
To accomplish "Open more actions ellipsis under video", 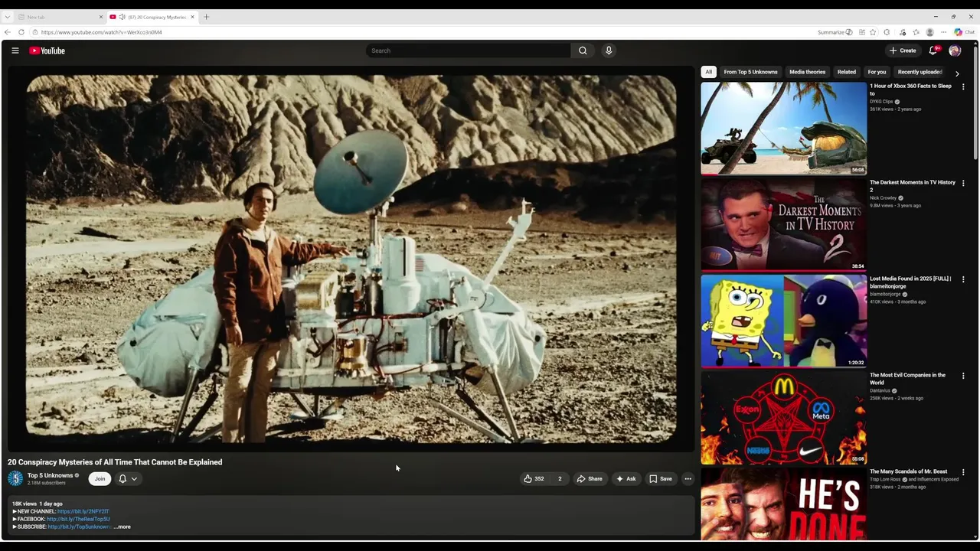I will click(x=688, y=479).
